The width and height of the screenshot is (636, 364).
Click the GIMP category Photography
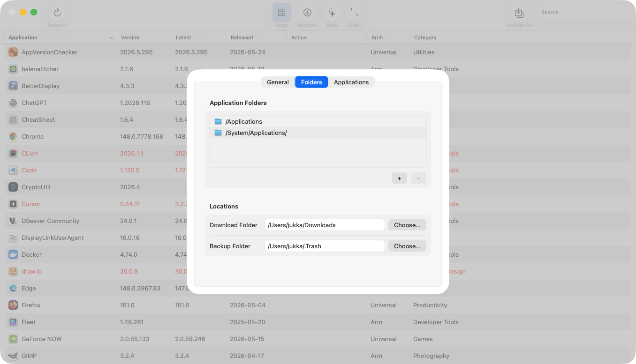click(431, 356)
